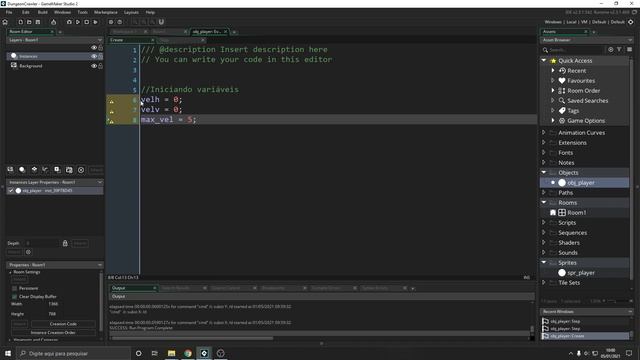Stop the game with the stop icon
The width and height of the screenshot is (640, 360).
click(87, 22)
